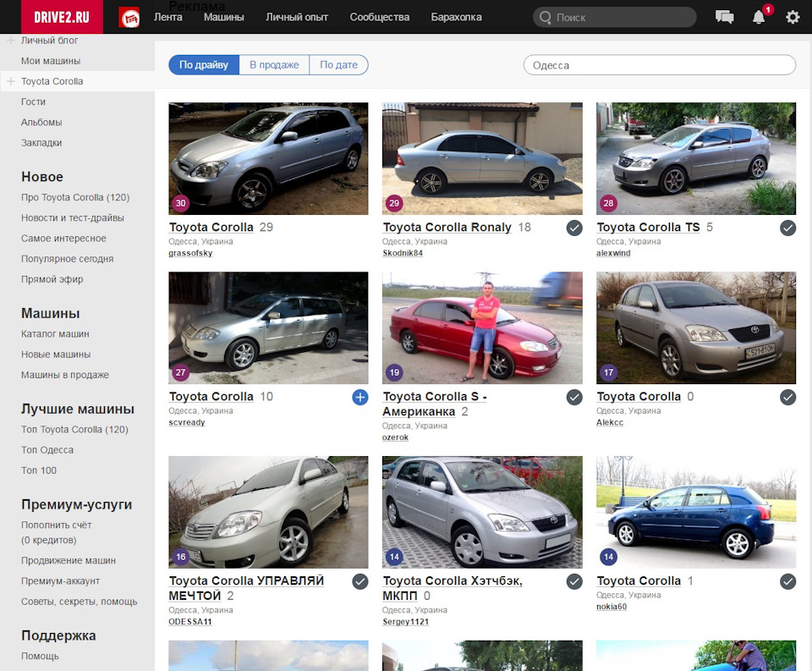This screenshot has height=671, width=812.
Task: Open the Toyota brand icon in header
Action: pos(129,18)
